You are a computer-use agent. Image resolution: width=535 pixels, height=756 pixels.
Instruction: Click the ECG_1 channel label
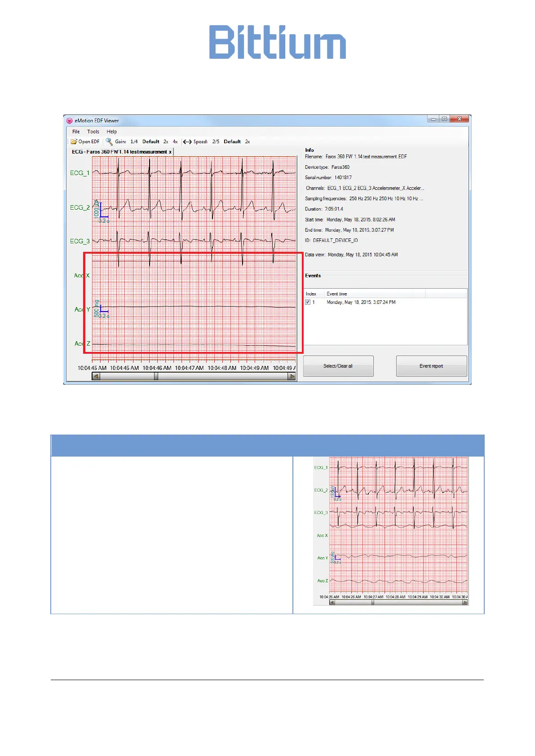click(x=80, y=173)
